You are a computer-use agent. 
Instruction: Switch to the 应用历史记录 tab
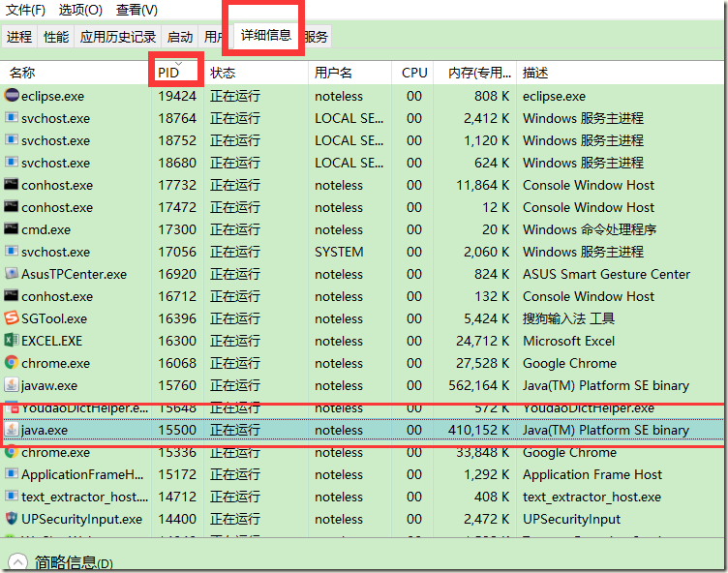click(117, 36)
